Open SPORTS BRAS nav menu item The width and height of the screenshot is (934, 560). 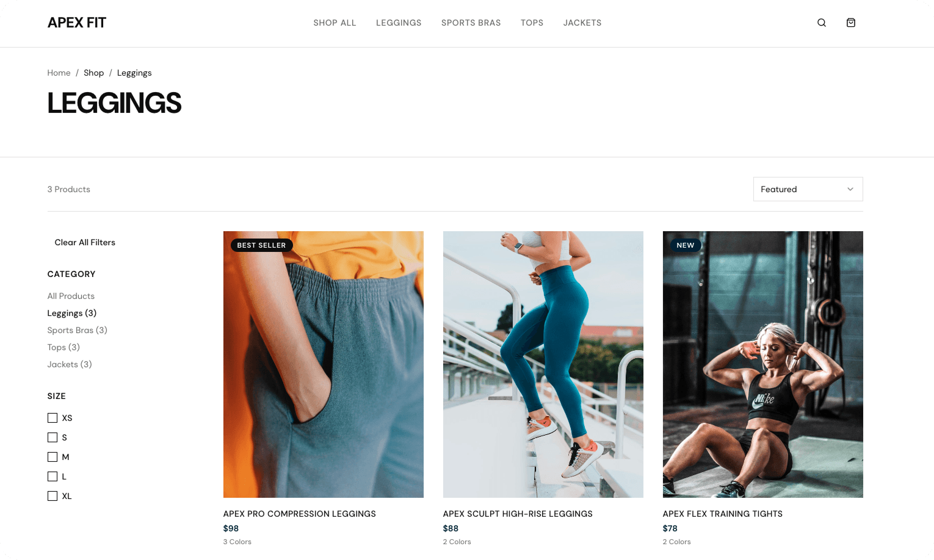pos(471,23)
